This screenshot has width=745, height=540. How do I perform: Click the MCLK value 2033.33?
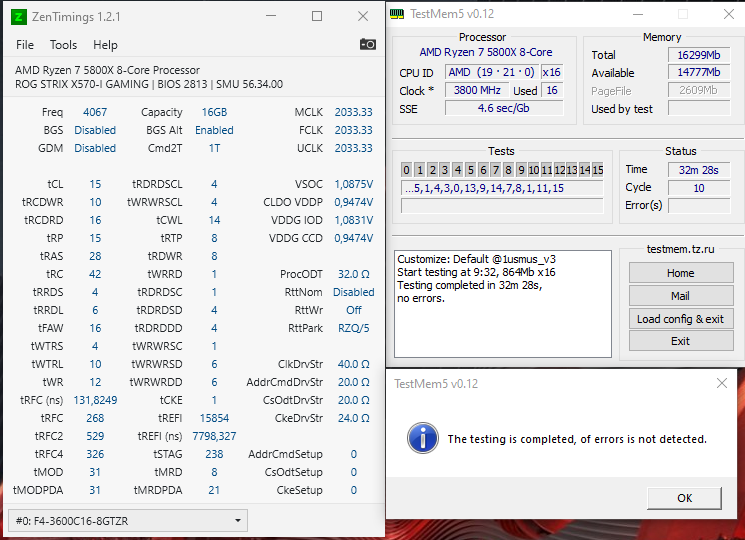pos(353,113)
